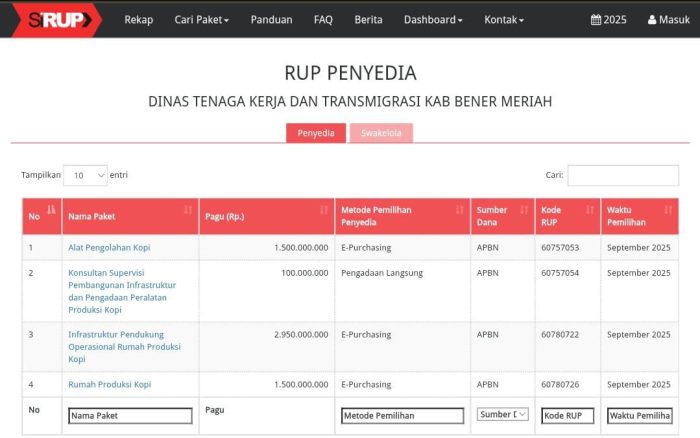700x438 pixels.
Task: Switch to the Swakelola tab
Action: point(381,133)
